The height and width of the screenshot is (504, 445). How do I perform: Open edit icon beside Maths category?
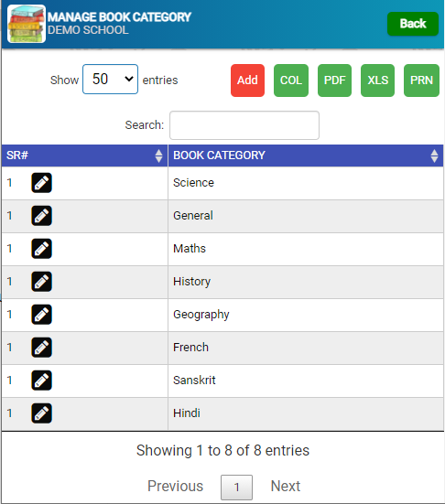point(41,249)
